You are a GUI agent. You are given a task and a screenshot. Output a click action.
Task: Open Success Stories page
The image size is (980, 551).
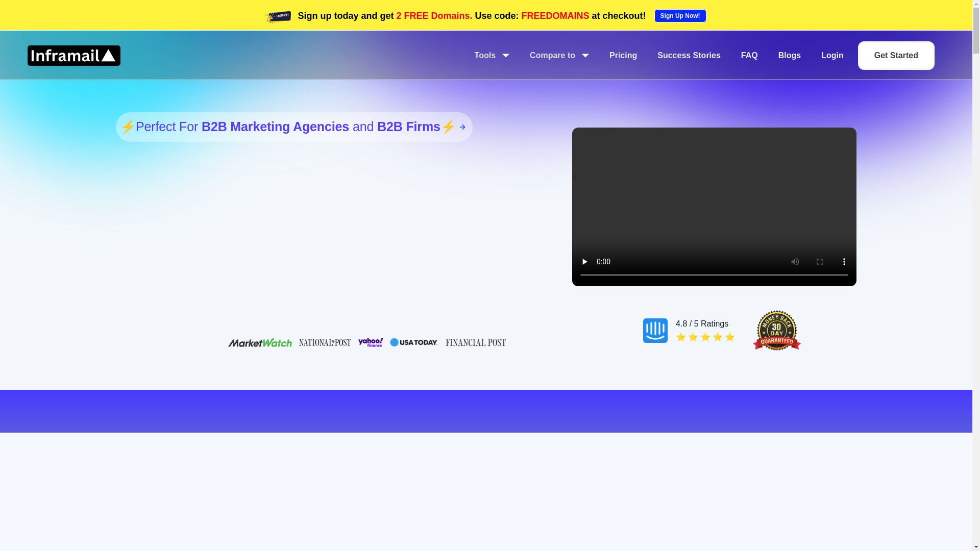click(689, 56)
